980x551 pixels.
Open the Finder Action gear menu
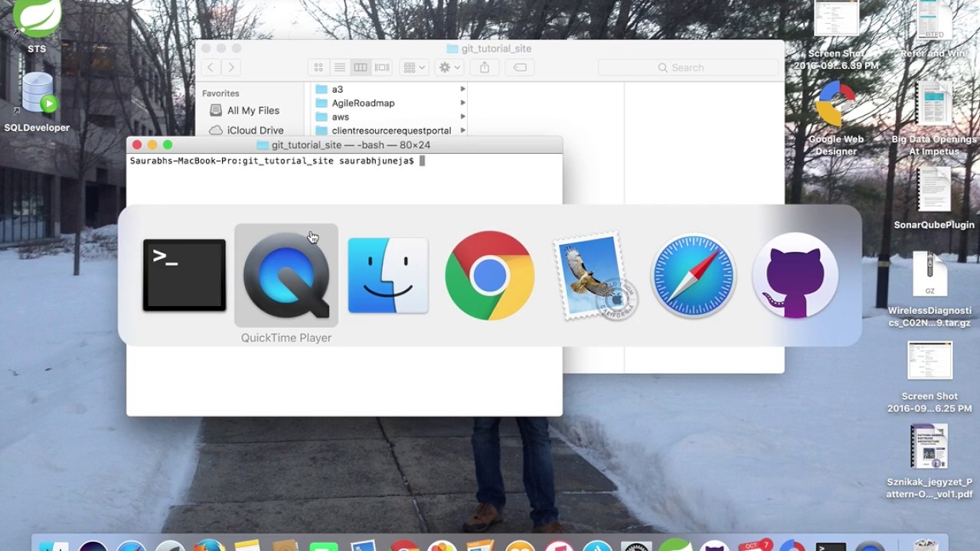tap(449, 67)
